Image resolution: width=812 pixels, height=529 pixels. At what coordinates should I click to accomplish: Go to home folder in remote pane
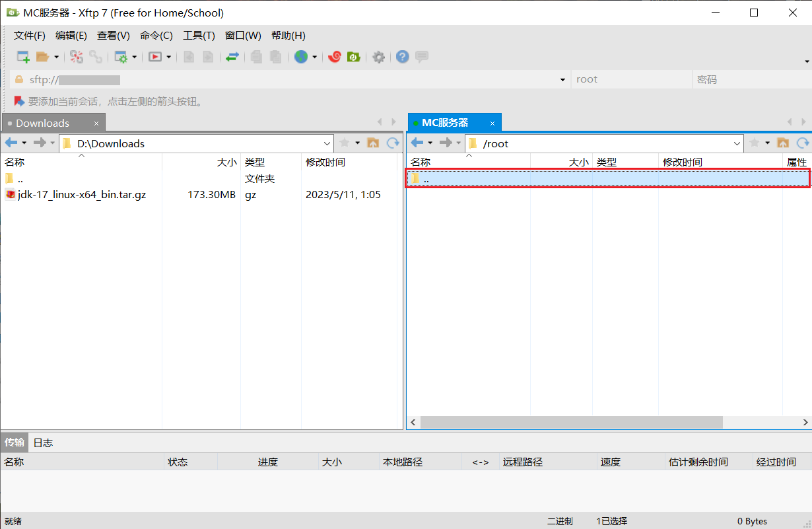pos(783,143)
